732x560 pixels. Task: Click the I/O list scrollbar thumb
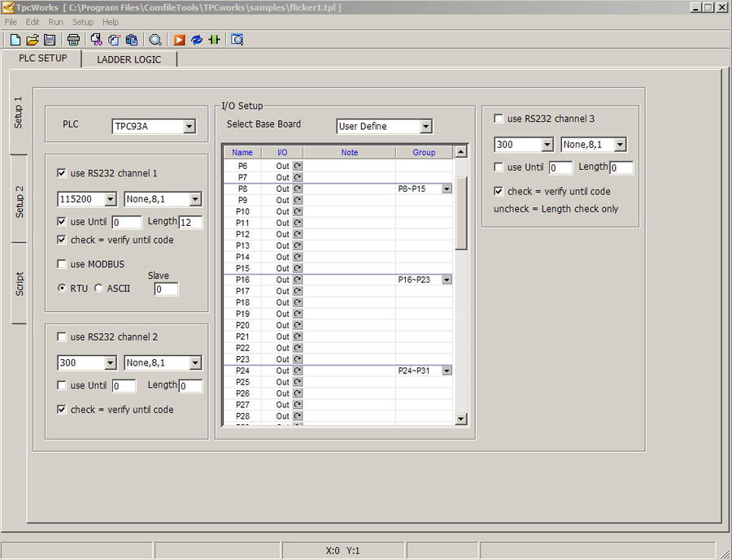tap(461, 213)
